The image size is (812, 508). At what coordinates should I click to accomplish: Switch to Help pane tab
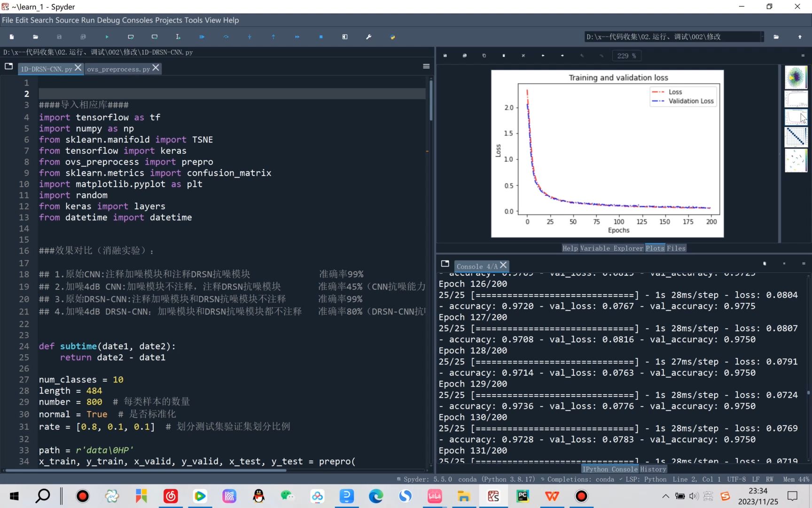[570, 248]
